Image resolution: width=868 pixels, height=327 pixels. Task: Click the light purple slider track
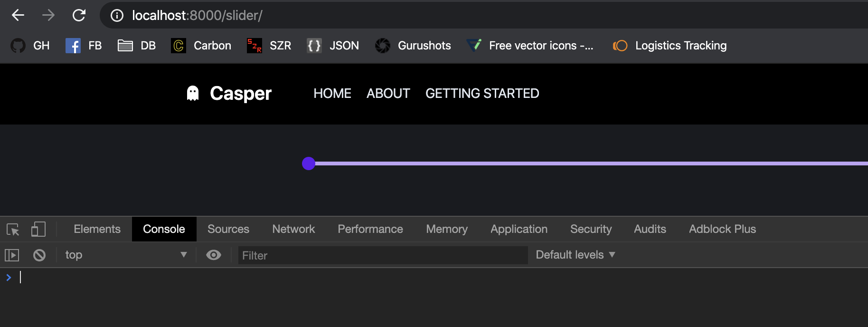[591, 163]
